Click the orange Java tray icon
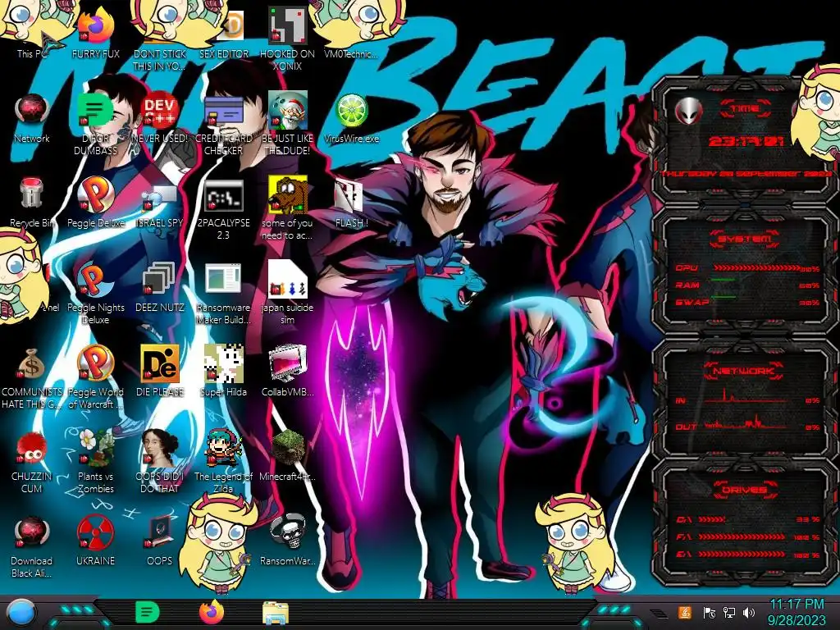Screen dimensions: 840x630 685,612
